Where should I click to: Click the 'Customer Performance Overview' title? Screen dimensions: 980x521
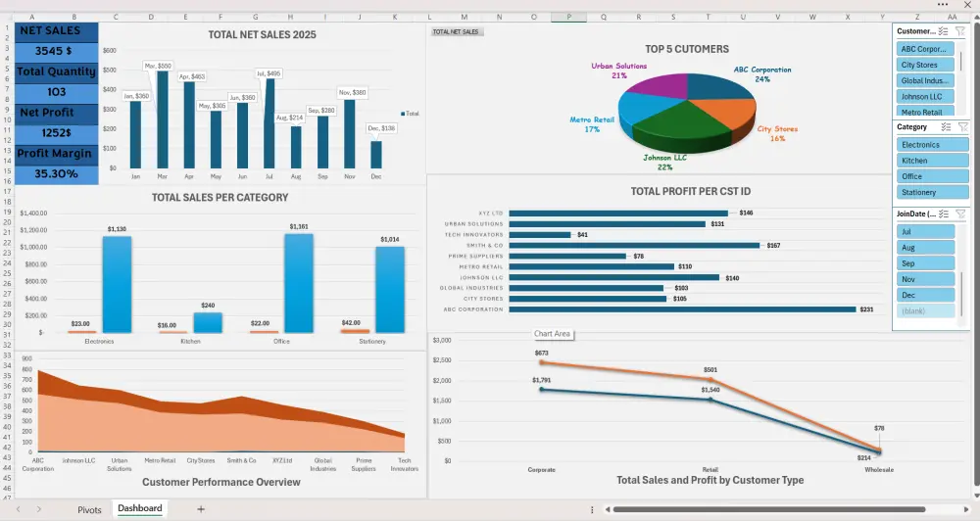tap(221, 482)
